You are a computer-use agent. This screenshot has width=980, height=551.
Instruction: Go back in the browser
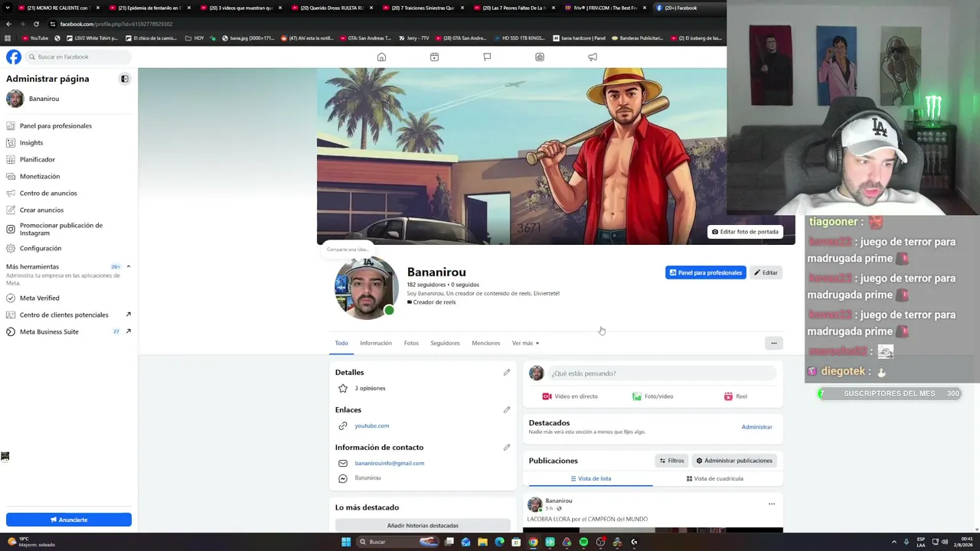point(8,24)
